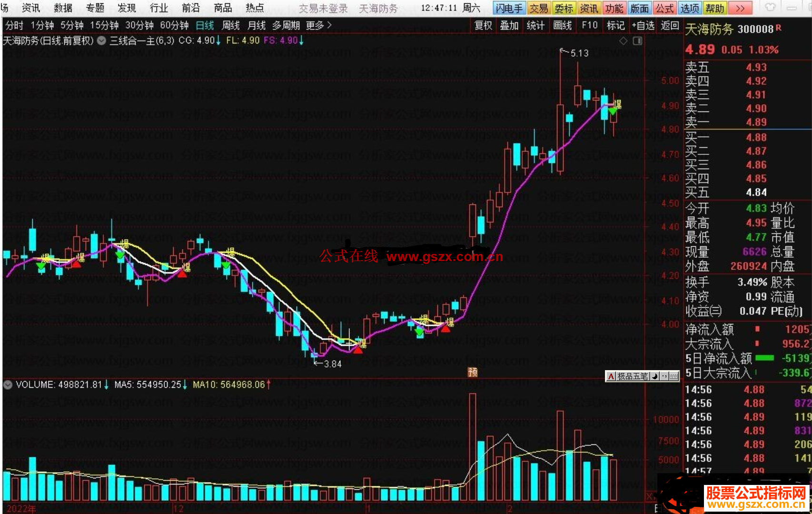Screen dimensions: 812x514
Task: Add stock via +自选 button
Action: pyautogui.click(x=643, y=25)
